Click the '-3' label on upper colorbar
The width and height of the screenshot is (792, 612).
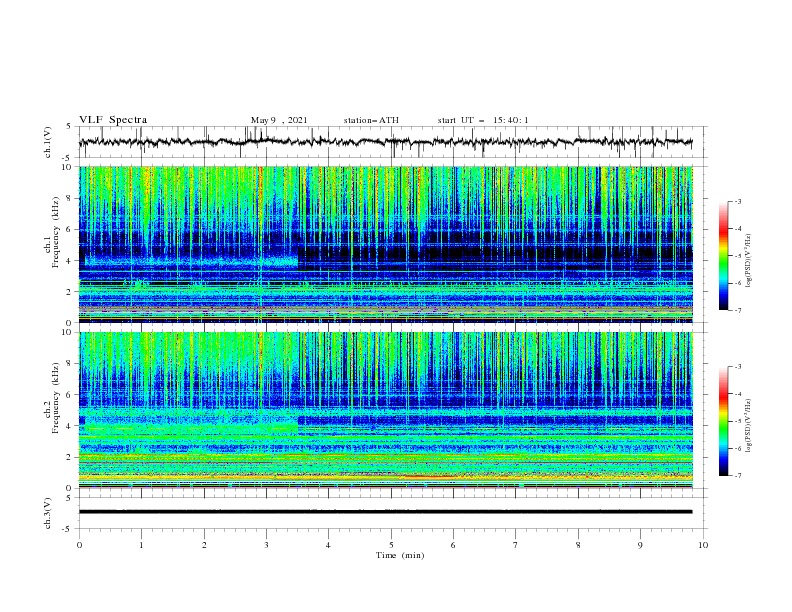coord(738,201)
